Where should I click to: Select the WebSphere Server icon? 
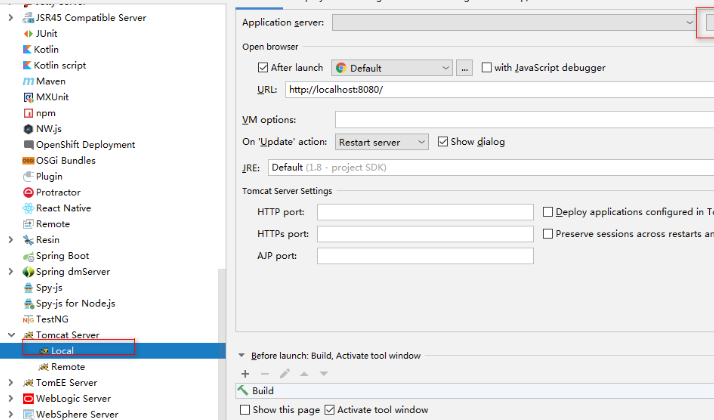click(28, 415)
